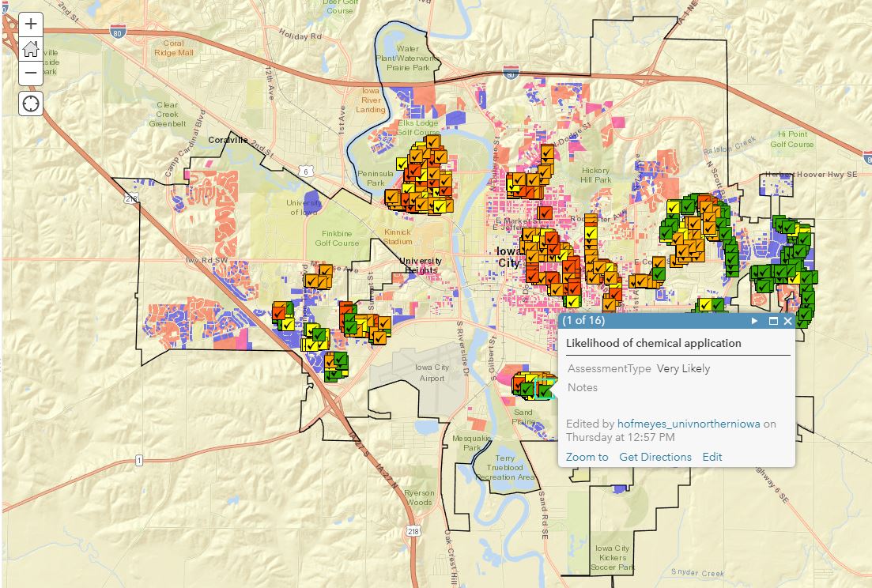
Task: Find my location with the locate button
Action: click(x=31, y=104)
